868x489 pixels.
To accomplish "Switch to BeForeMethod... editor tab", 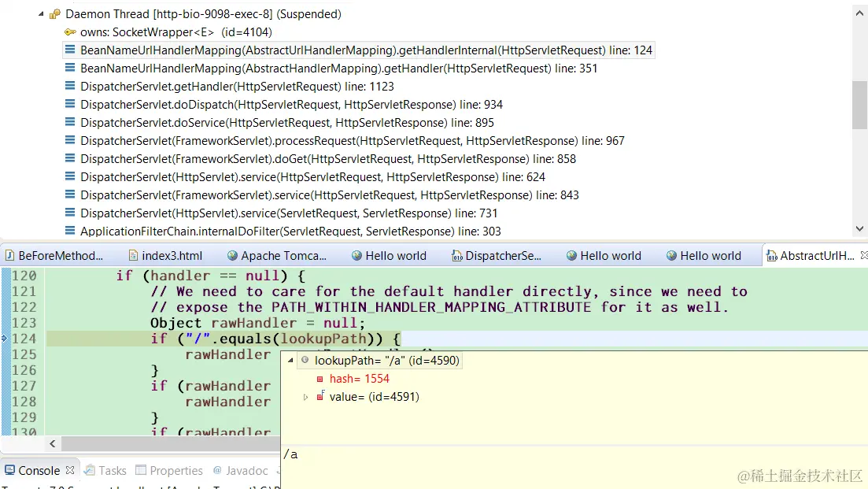I will pos(54,256).
